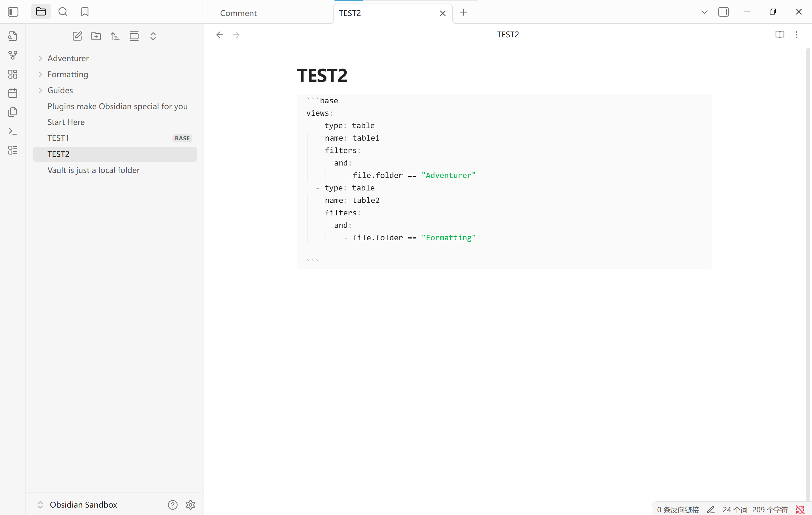The image size is (812, 515).
Task: Open graph view from the ribbon
Action: [x=13, y=55]
